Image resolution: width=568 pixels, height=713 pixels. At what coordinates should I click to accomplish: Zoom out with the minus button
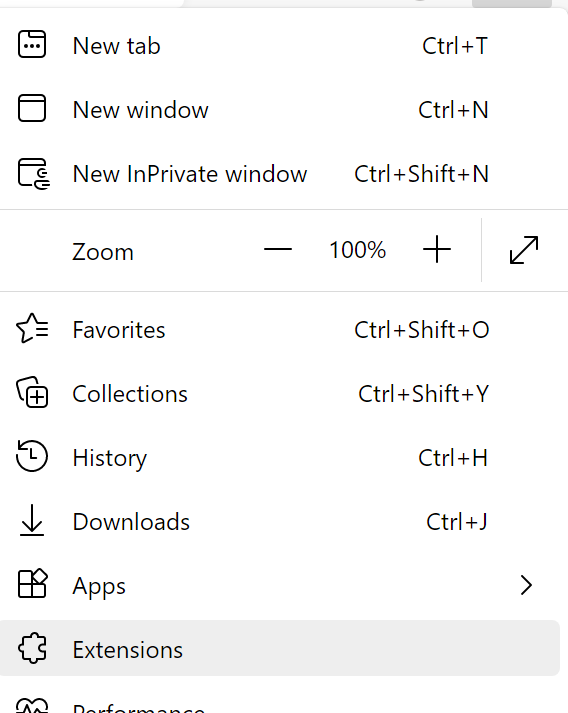(x=278, y=249)
